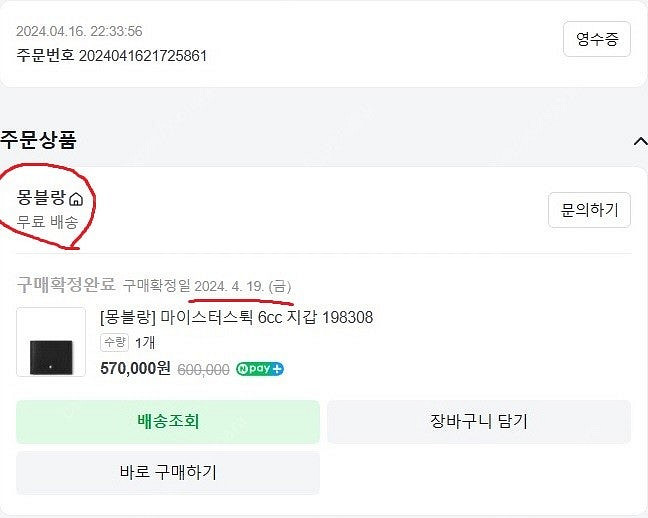
Task: Click the order timestamp 2024.04.16. 22:33:56
Action: point(79,32)
